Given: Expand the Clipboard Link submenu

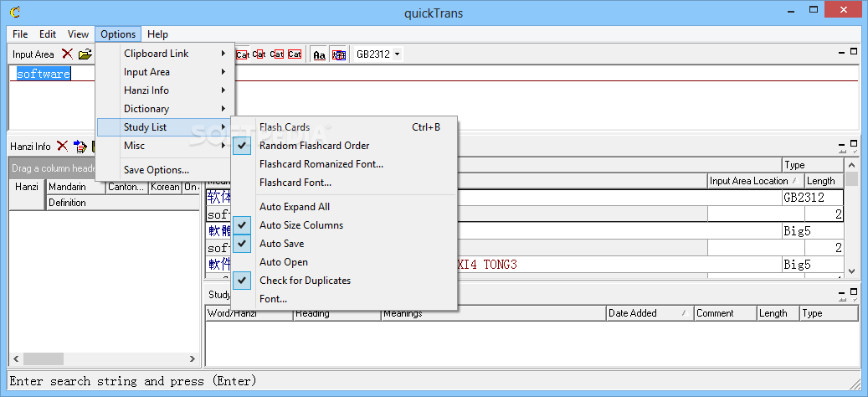Looking at the screenshot, I should tap(165, 53).
